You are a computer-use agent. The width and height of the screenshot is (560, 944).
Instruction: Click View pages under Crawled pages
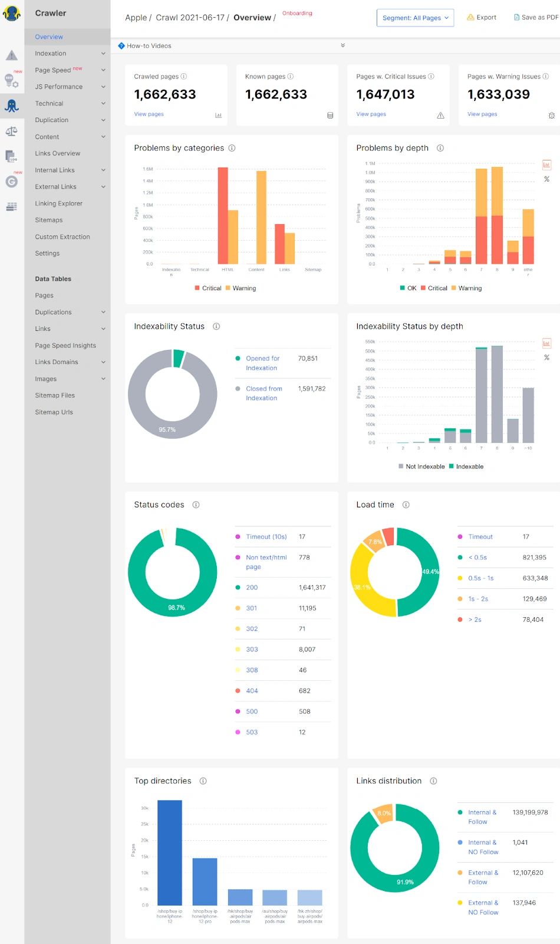[149, 114]
